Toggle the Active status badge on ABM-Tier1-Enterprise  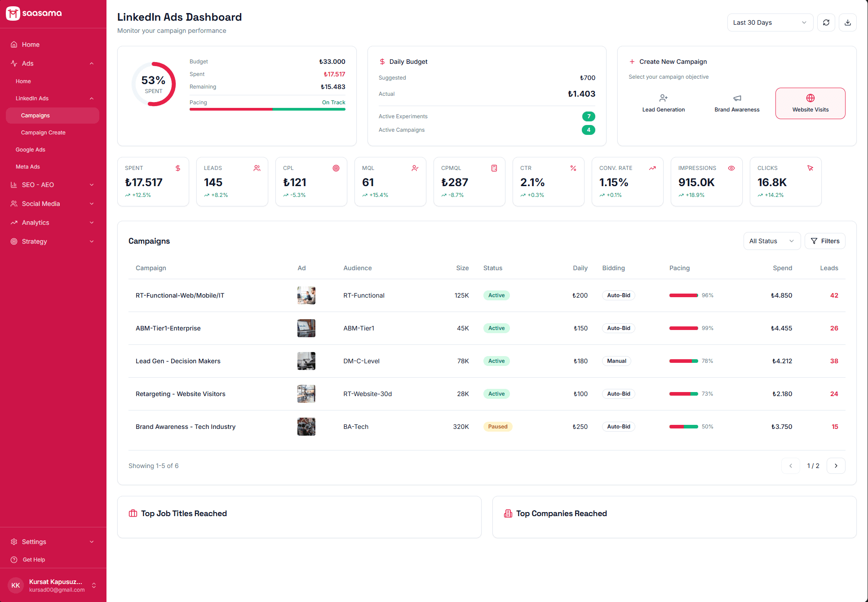tap(496, 328)
